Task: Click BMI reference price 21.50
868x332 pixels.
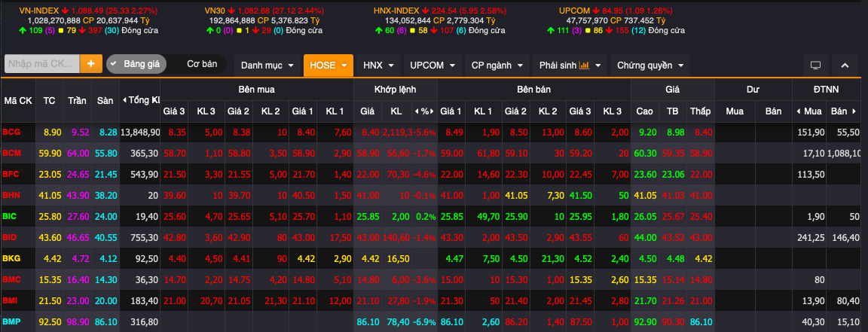Action: 49,300
